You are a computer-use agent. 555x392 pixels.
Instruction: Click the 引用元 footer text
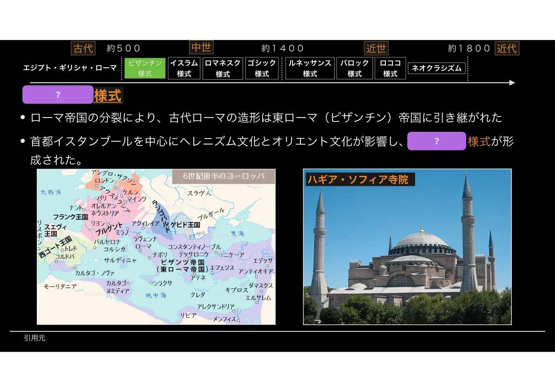point(34,338)
